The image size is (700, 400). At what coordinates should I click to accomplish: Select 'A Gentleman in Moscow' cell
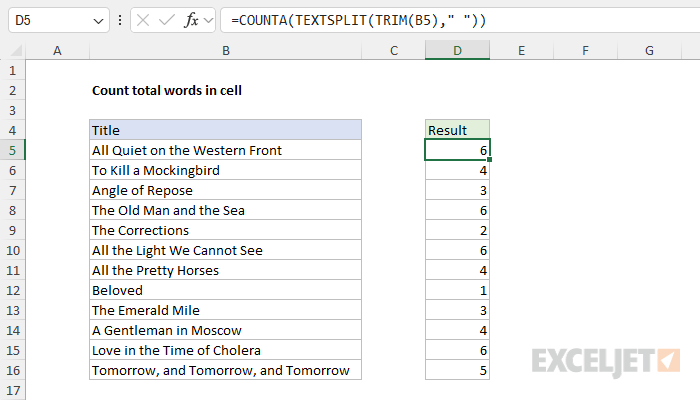pyautogui.click(x=225, y=330)
